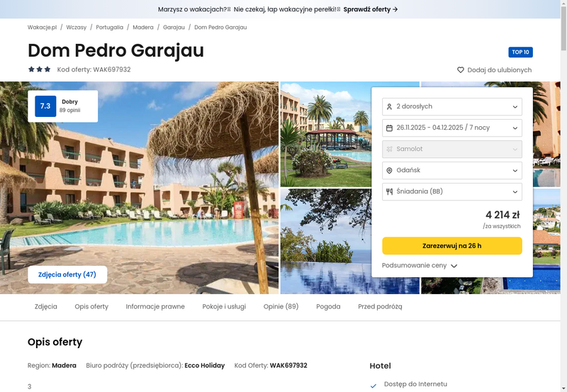
Task: Click the person icon in guests field
Action: click(x=389, y=106)
